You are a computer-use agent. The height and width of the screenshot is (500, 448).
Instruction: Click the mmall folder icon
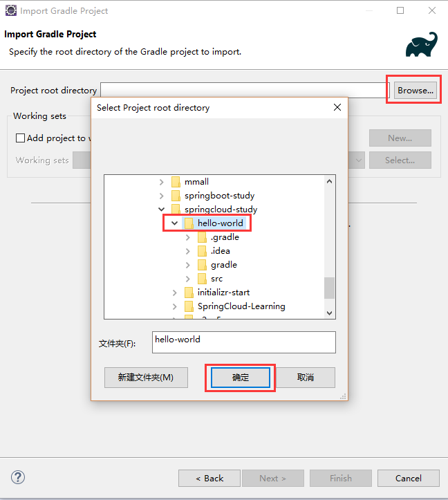point(176,182)
